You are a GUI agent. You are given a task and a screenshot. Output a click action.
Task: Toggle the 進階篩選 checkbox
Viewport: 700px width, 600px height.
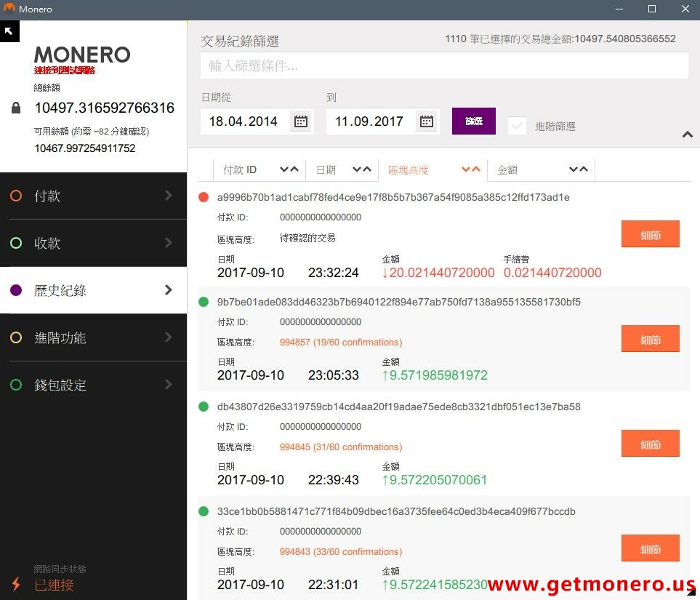(x=517, y=126)
